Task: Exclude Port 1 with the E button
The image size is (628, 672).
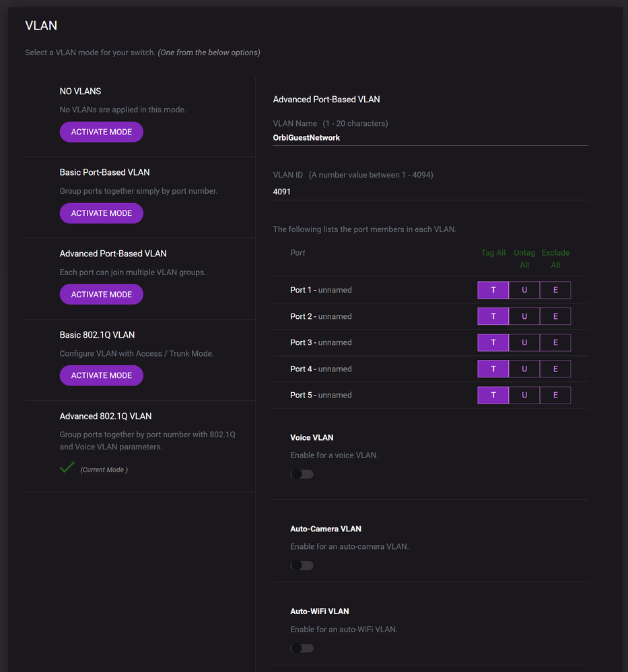Action: (555, 290)
